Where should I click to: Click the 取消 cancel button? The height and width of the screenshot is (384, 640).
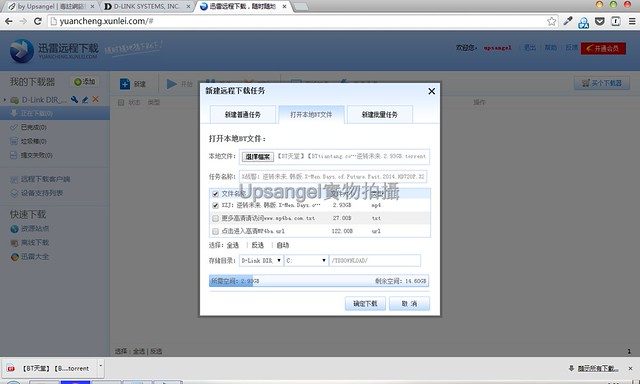pyautogui.click(x=409, y=304)
